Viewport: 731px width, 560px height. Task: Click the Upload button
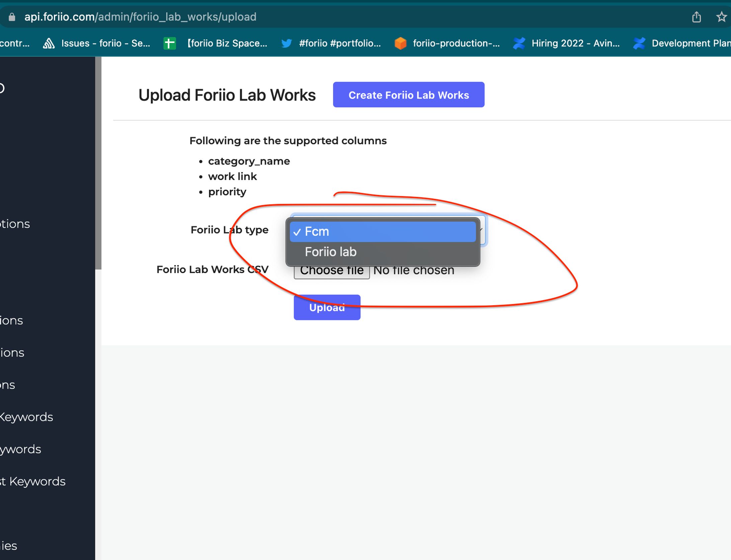tap(327, 307)
